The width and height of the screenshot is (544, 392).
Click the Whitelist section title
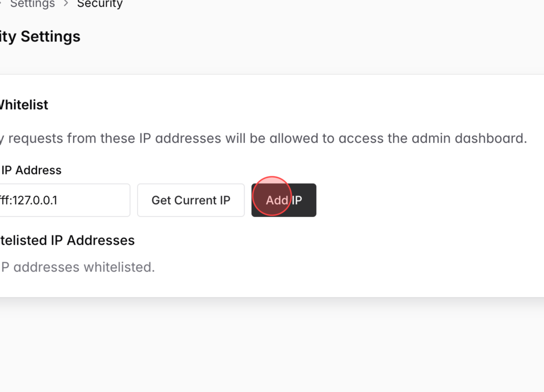point(23,105)
